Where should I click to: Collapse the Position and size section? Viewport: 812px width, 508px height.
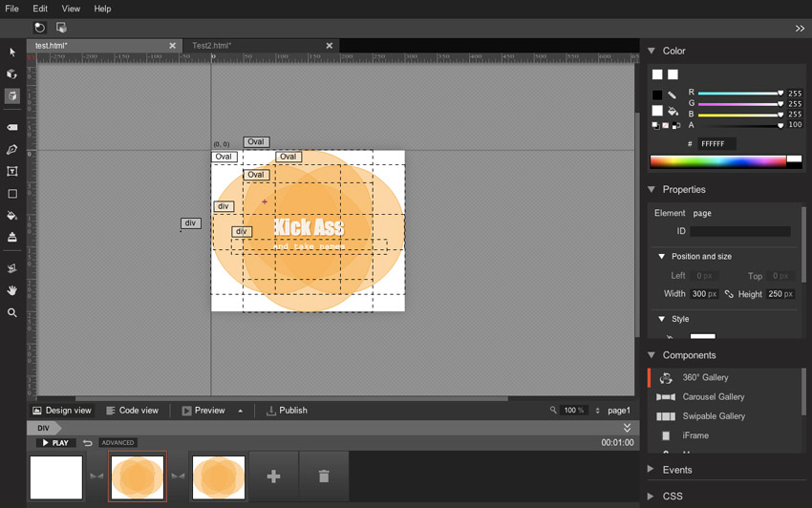661,256
